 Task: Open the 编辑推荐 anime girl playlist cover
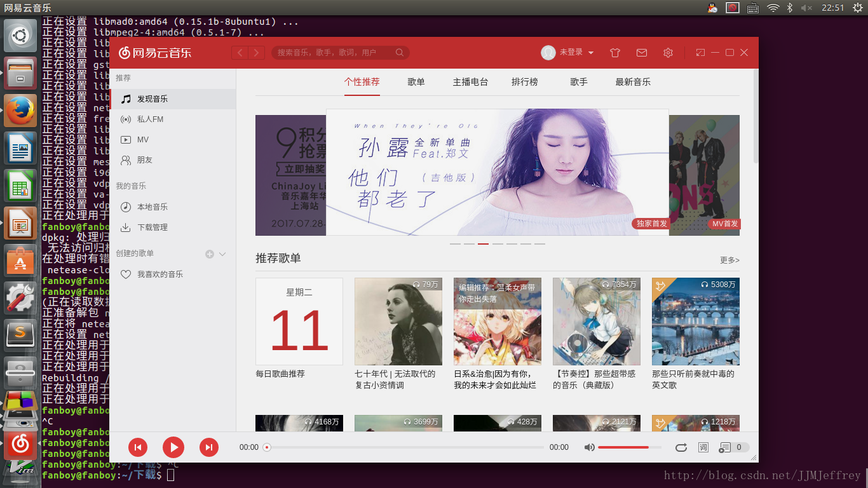click(x=498, y=322)
